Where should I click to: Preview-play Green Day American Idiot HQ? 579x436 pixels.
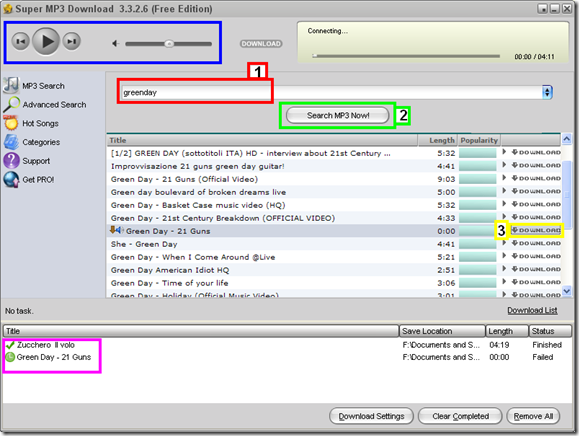click(x=504, y=268)
